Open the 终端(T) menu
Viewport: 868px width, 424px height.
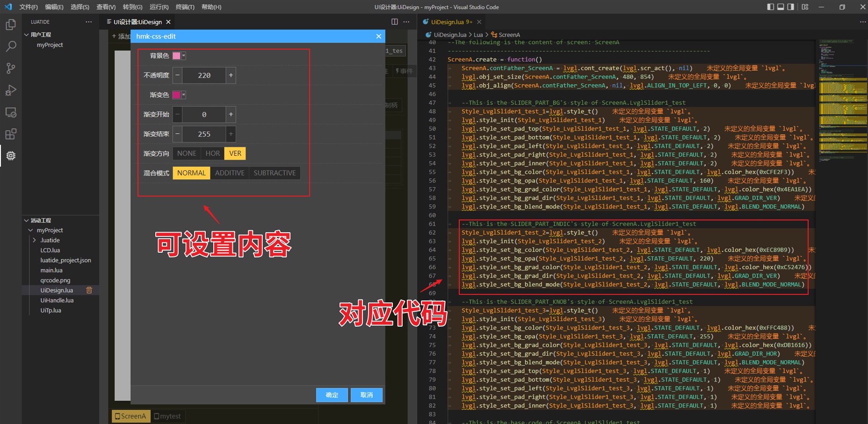point(185,7)
